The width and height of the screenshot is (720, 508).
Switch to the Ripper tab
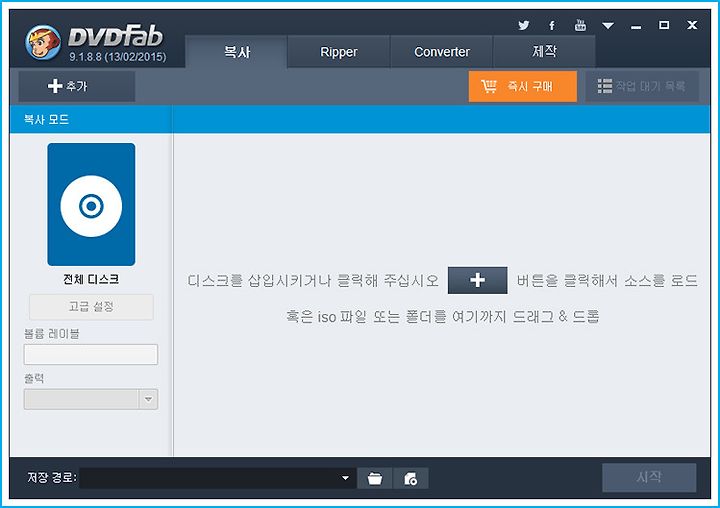[339, 52]
